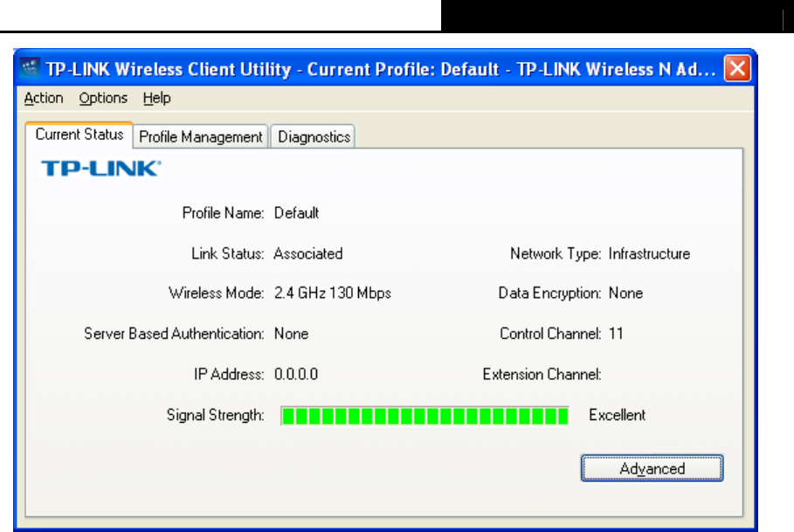The image size is (794, 532).
Task: Click the Server Based Authentication label
Action: [174, 334]
